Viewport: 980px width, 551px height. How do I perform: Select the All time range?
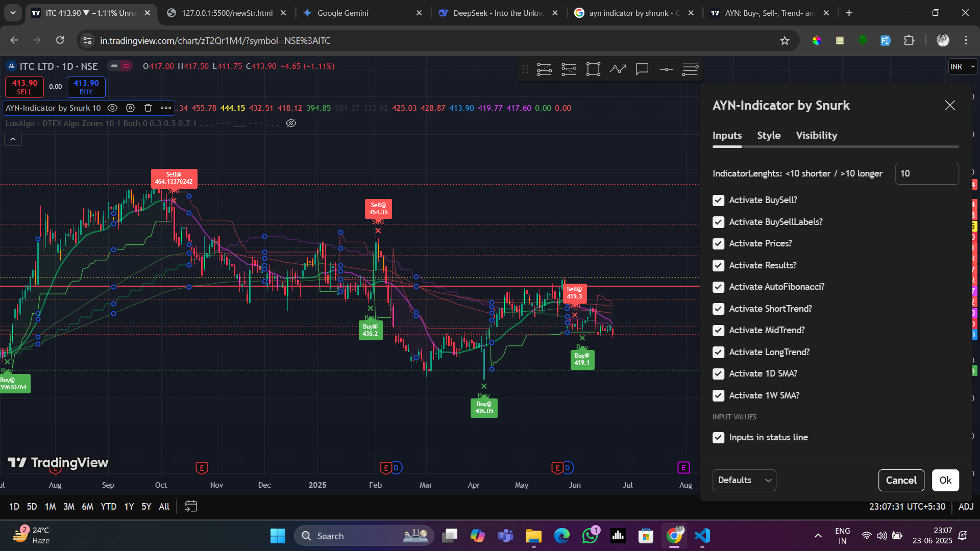pyautogui.click(x=164, y=507)
